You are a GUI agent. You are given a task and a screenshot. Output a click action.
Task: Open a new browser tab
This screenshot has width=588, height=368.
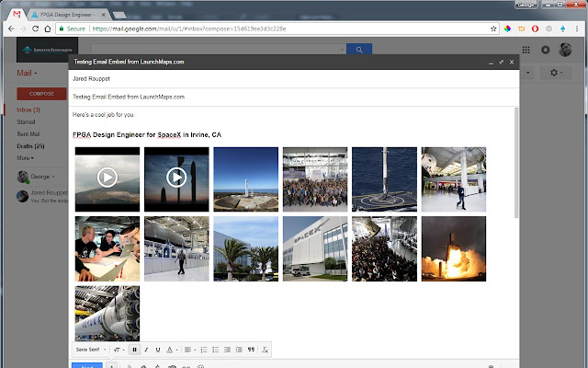[x=119, y=15]
